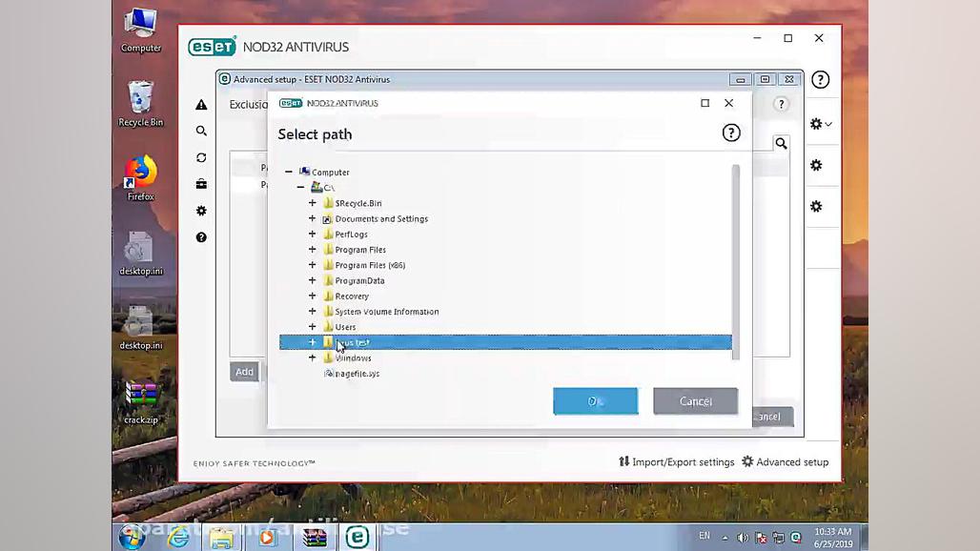The height and width of the screenshot is (551, 980).
Task: Collapse the Computer tree node
Action: click(289, 172)
